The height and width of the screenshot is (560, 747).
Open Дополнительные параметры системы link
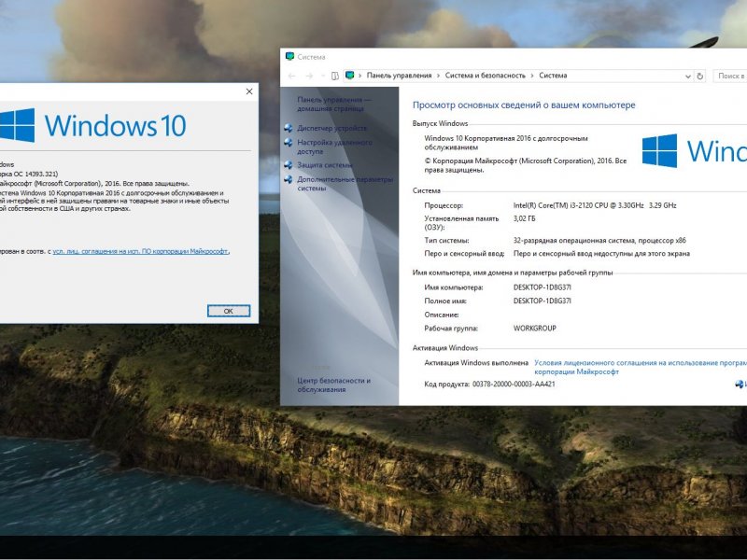tap(345, 184)
